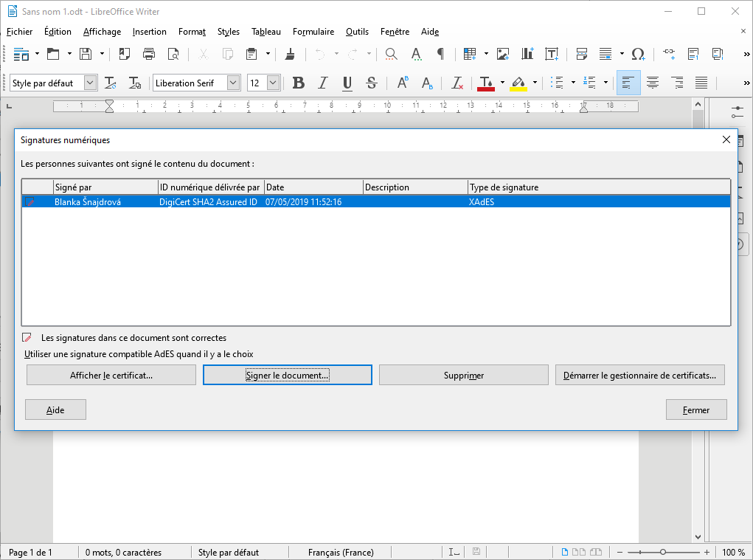753x560 pixels.
Task: Toggle the bulleted list button
Action: pos(557,83)
